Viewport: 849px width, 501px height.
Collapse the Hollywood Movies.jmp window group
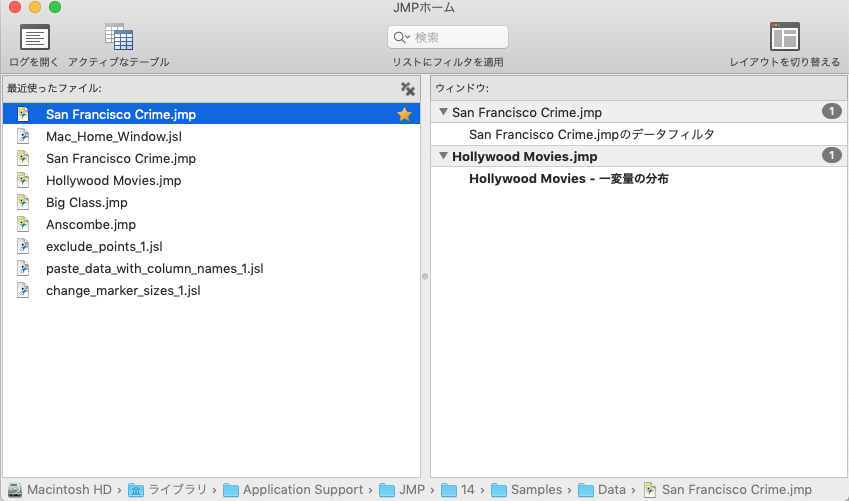coord(443,157)
